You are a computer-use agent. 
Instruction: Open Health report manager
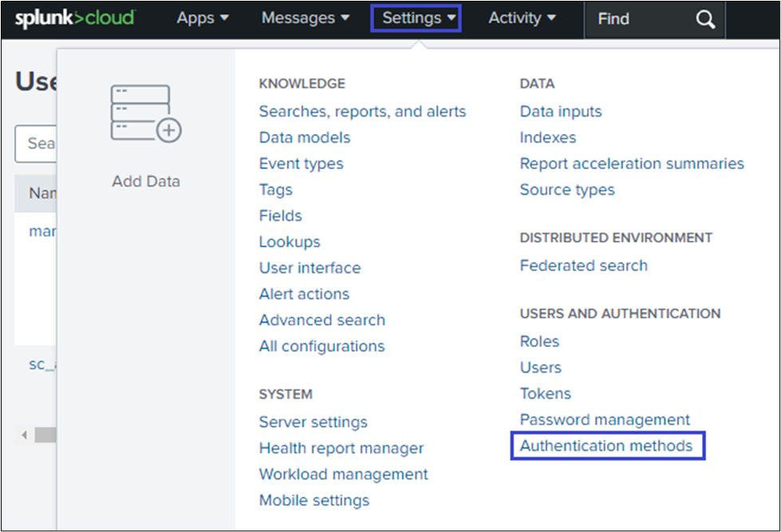341,448
